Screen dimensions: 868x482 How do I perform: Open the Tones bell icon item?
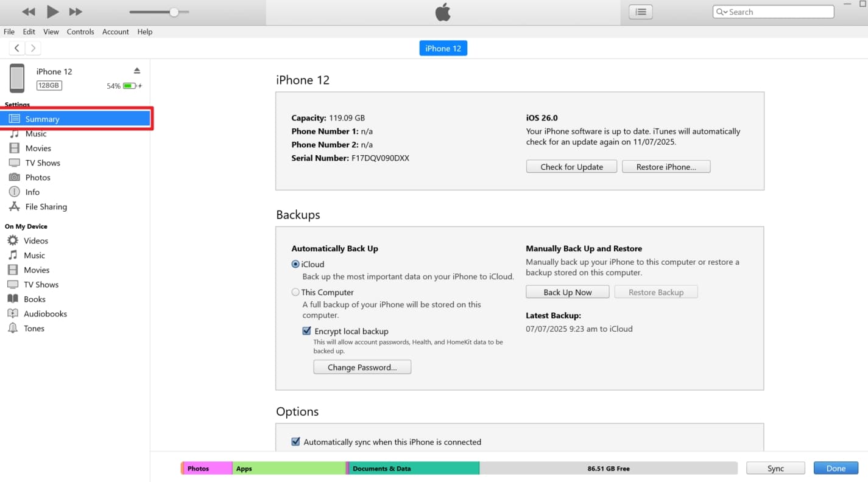pos(13,328)
